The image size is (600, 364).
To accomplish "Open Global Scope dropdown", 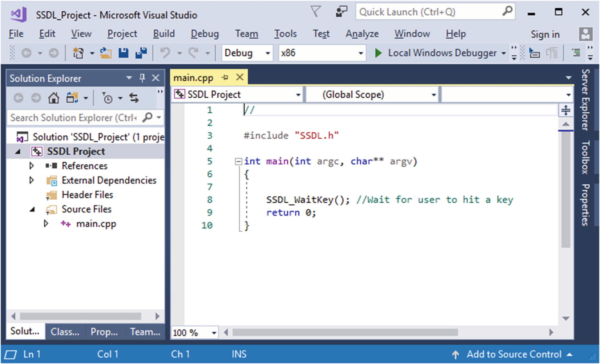I will (x=434, y=95).
